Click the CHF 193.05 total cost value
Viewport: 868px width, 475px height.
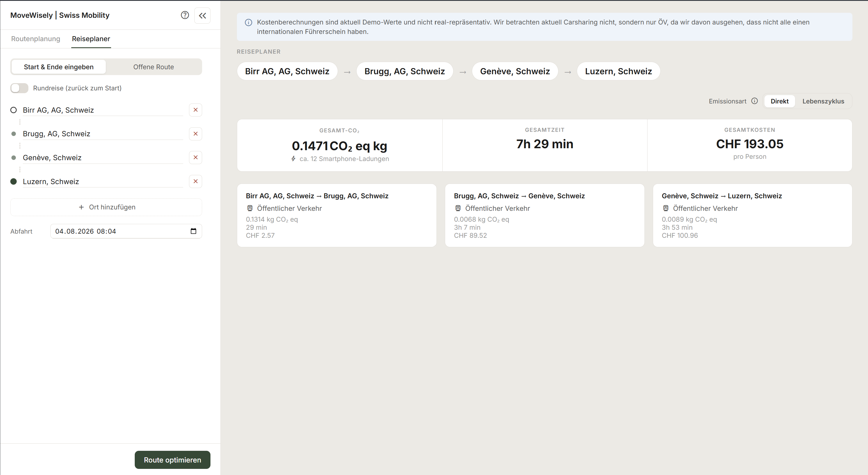coord(750,144)
